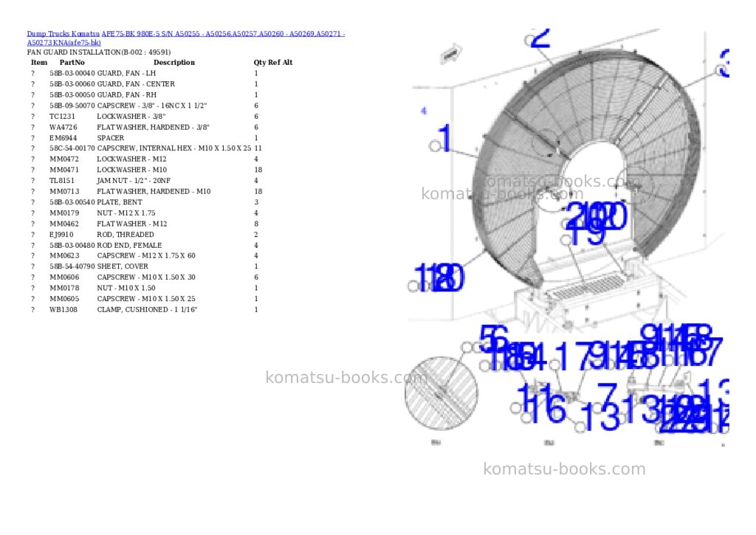This screenshot has width=756, height=535.
Task: Click callout number 1 on the fan guard diagram
Action: (444, 139)
